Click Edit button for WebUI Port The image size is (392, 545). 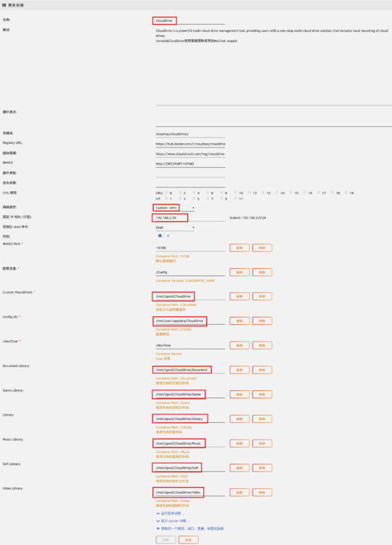pyautogui.click(x=240, y=248)
